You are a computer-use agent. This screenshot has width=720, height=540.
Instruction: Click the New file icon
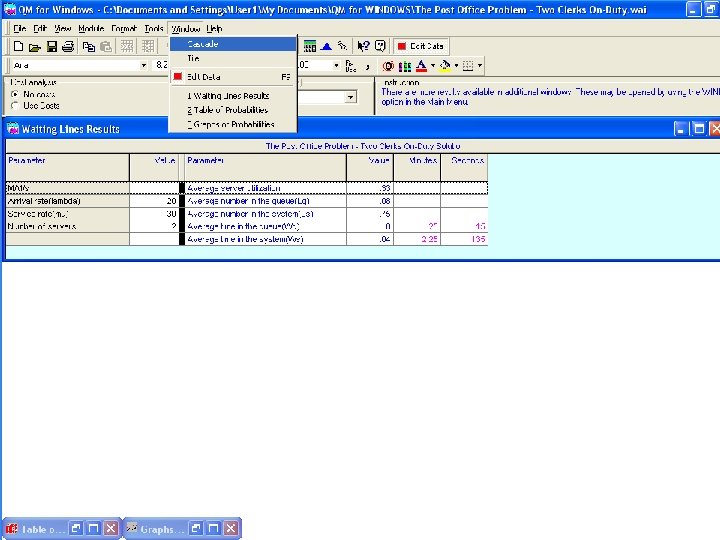click(x=18, y=46)
